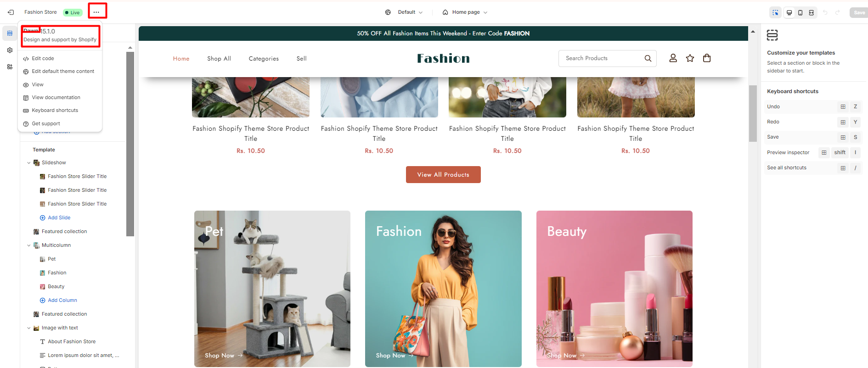Click the home icon beside Home page
This screenshot has width=868, height=368.
click(x=445, y=12)
